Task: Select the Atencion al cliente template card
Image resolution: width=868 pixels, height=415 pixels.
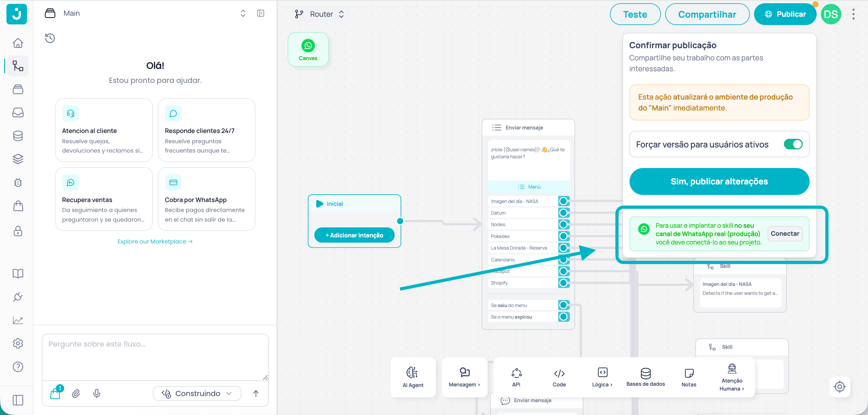Action: (104, 130)
